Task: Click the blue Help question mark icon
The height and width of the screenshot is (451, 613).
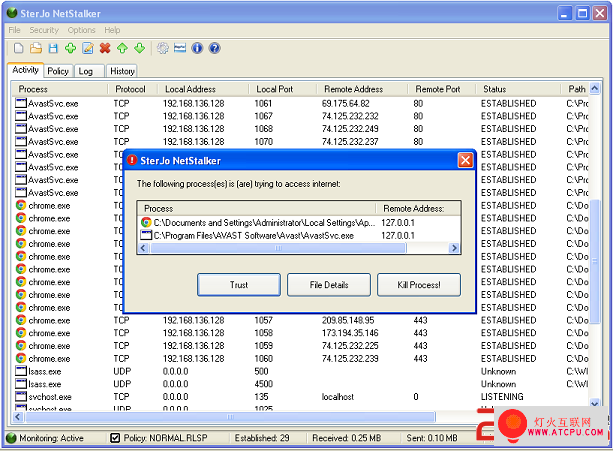Action: tap(214, 48)
